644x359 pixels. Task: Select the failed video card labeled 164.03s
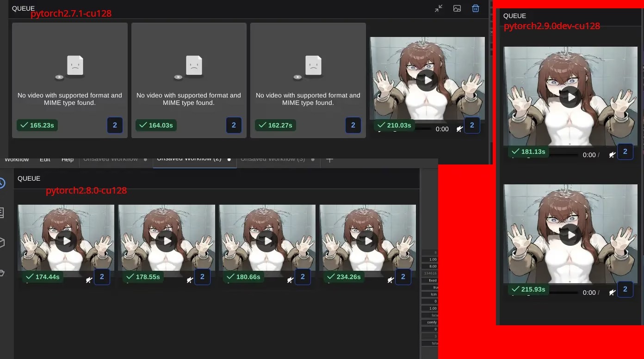[x=189, y=80]
